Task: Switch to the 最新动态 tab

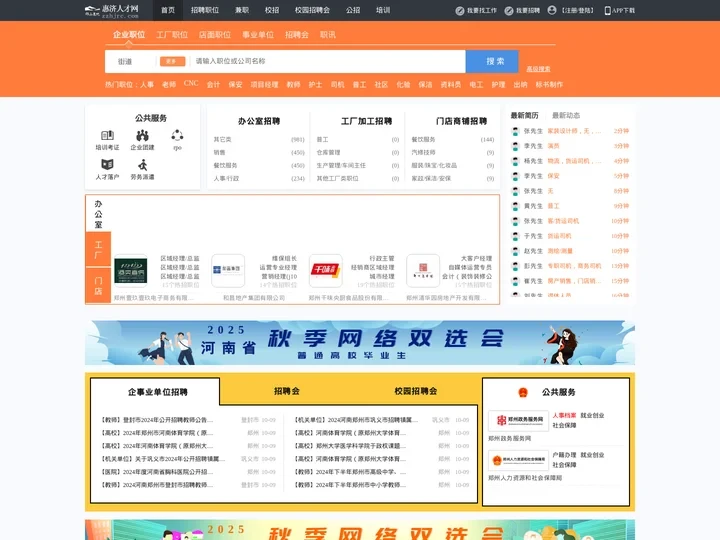Action: click(566, 115)
